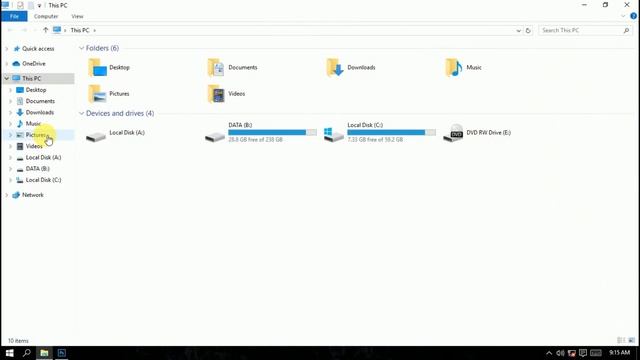
Task: Open the File menu
Action: pyautogui.click(x=14, y=16)
